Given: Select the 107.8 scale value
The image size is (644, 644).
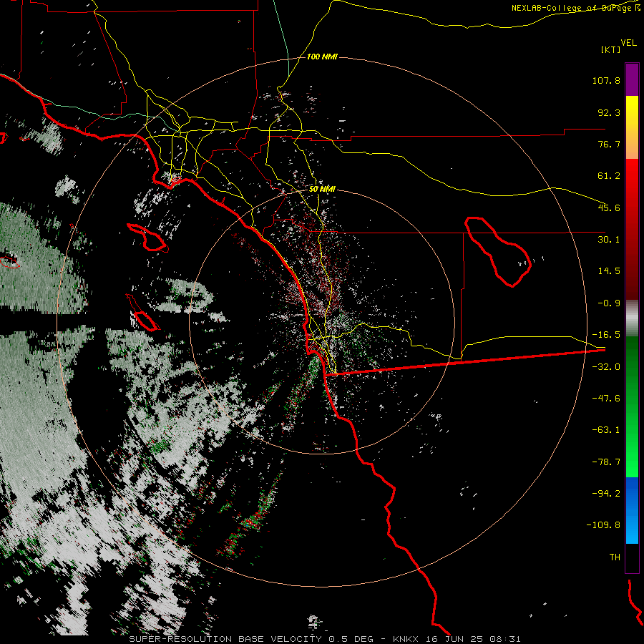Looking at the screenshot, I should [606, 80].
